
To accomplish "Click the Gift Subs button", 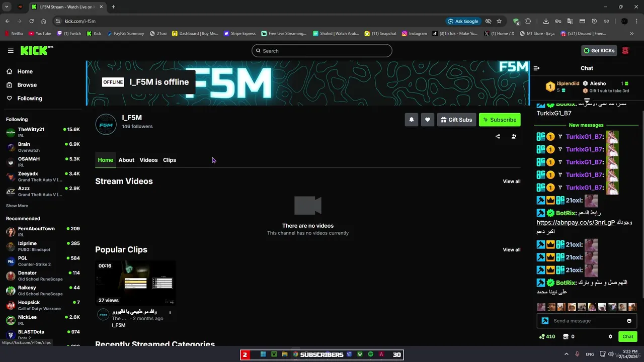I will 456,120.
